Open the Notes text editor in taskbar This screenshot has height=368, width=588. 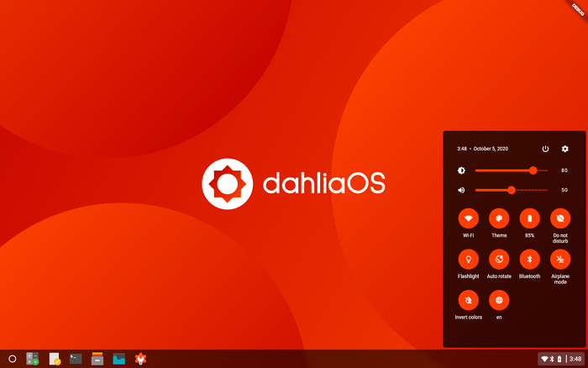point(55,359)
